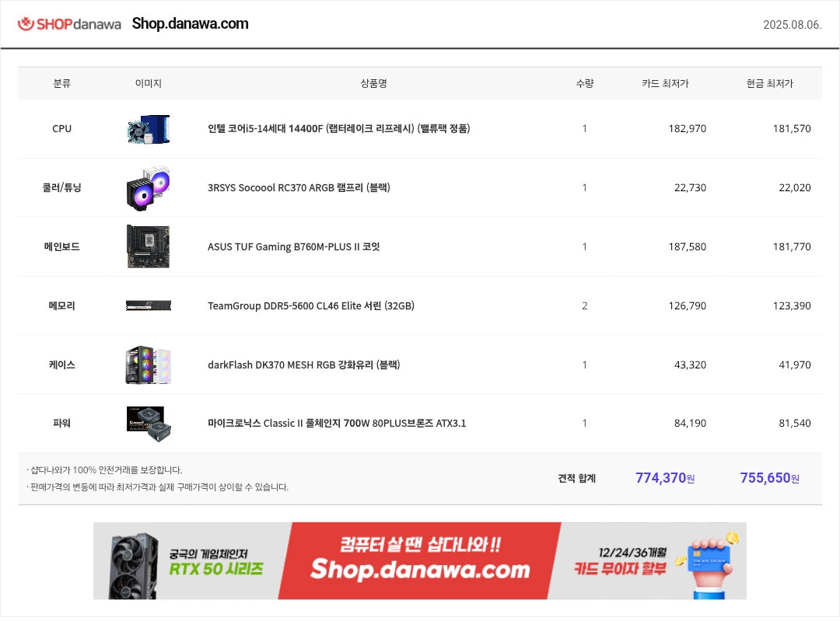
Task: Click the RTX 50 graphics card banner image
Action: point(134,566)
